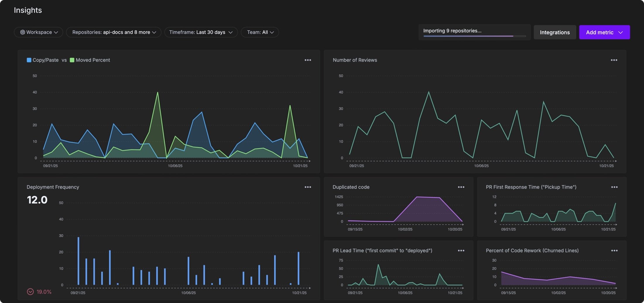
Task: Open PR Lead Time card ellipsis menu
Action: (x=461, y=251)
